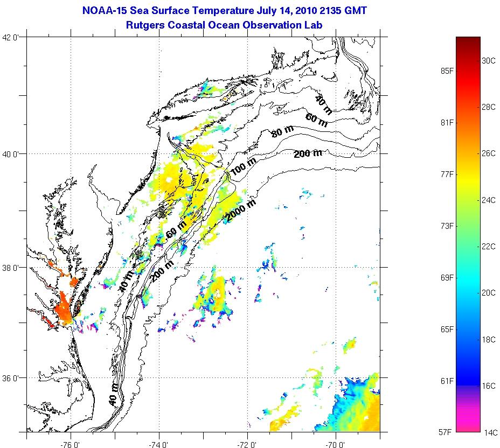Click the 69F label beside the color bar
This screenshot has height=448, width=500.
coord(447,278)
